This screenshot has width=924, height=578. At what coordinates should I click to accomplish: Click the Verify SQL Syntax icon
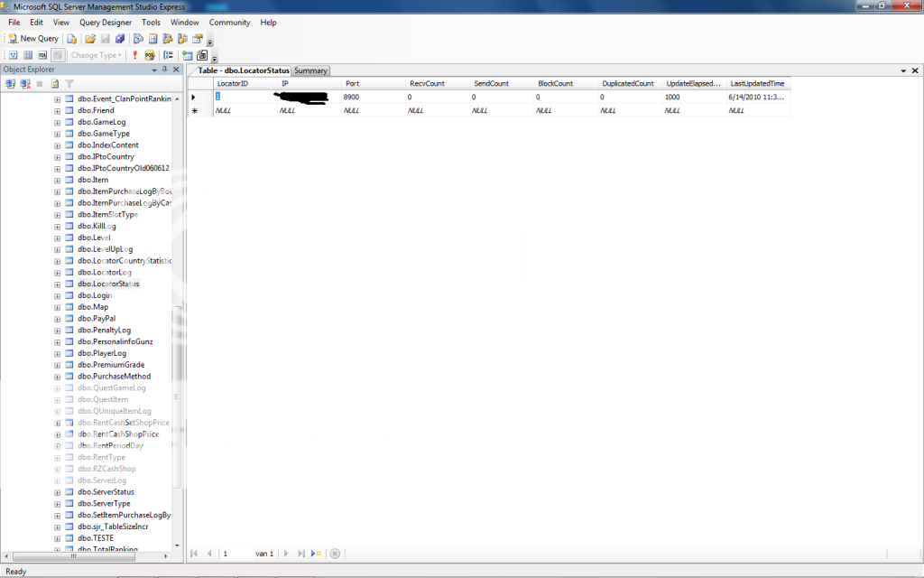(x=150, y=55)
